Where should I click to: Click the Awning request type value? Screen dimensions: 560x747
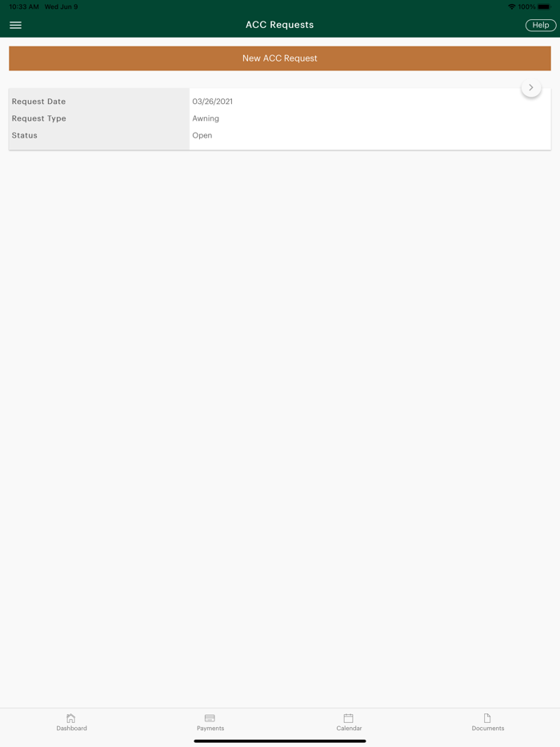tap(206, 118)
